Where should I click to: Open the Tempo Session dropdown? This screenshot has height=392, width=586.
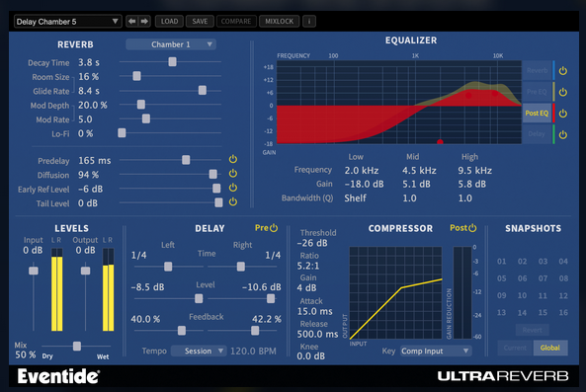point(199,351)
